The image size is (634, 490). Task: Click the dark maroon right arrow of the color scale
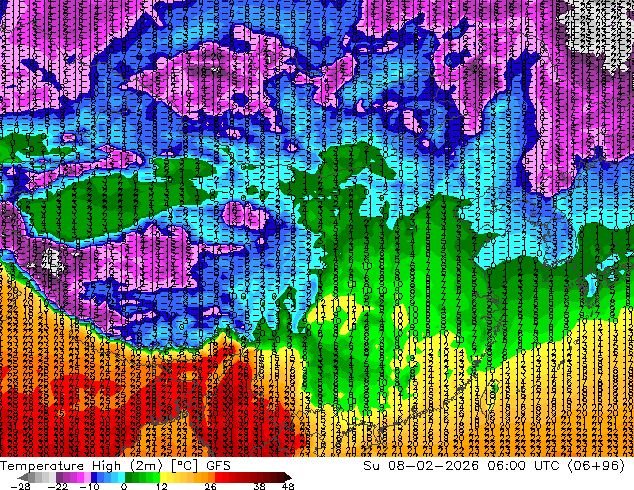point(287,477)
